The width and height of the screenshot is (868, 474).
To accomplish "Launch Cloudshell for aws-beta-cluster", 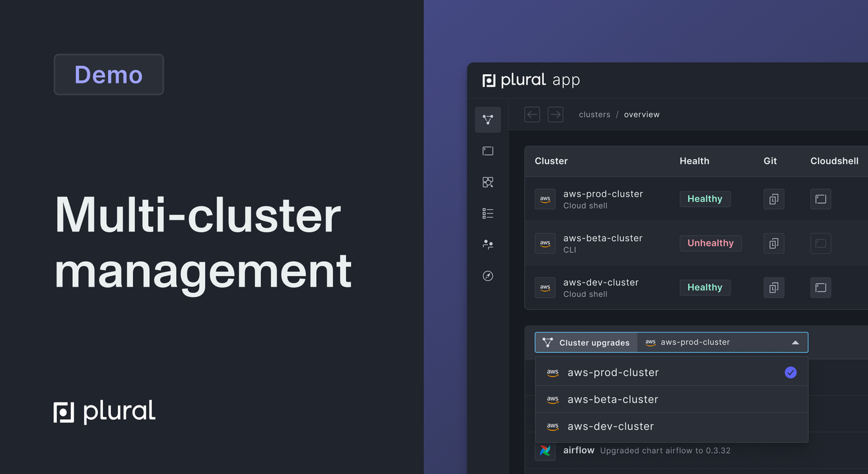I will tap(821, 243).
